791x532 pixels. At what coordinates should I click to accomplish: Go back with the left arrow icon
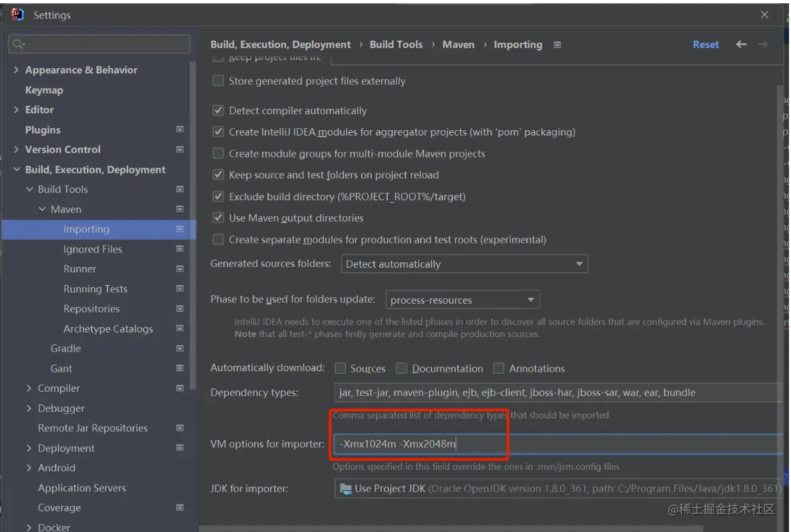[x=740, y=44]
